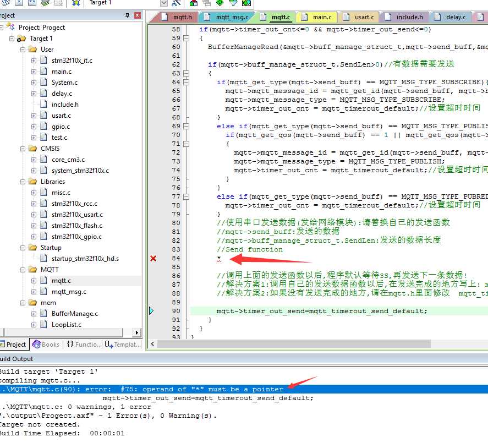Select misc.c in the project tree

[61, 193]
